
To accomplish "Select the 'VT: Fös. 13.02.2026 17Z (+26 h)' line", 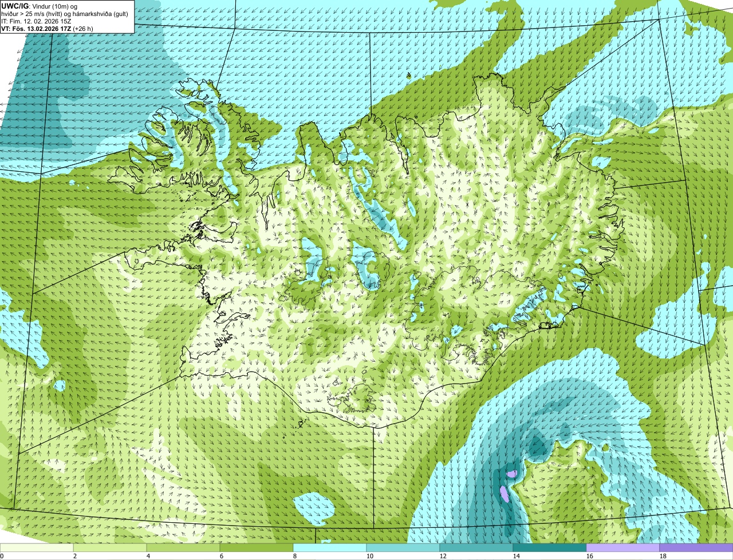I will (x=48, y=28).
